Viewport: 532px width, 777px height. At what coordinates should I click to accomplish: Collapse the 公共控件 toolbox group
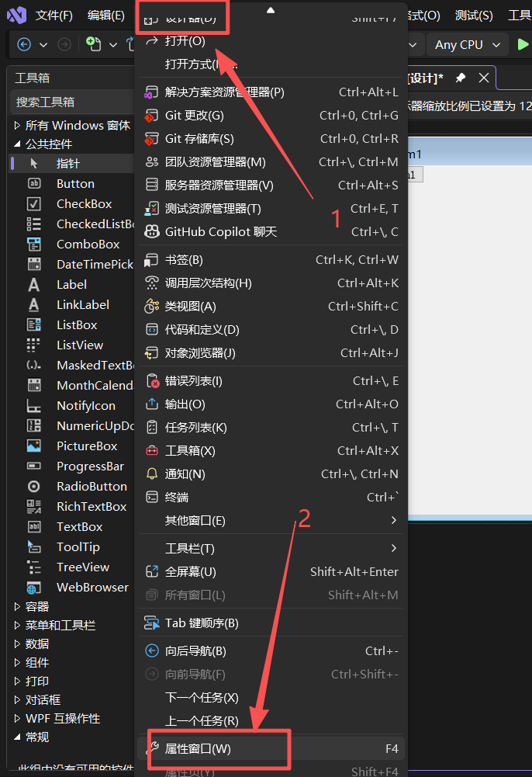coord(17,144)
